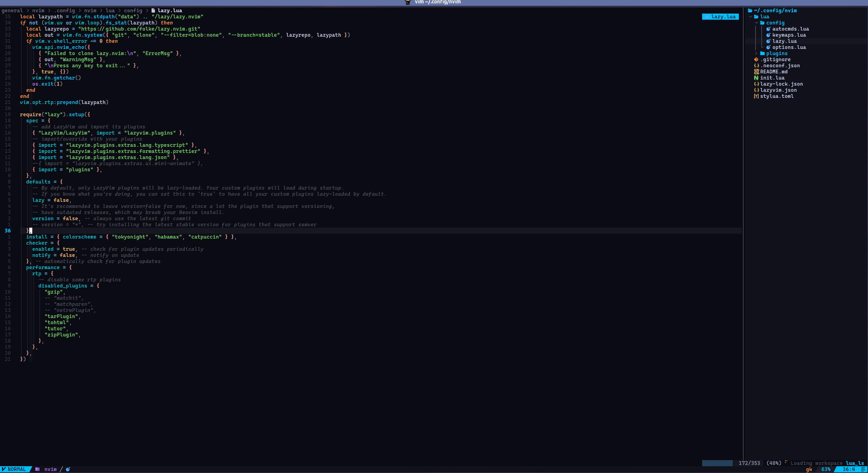Image resolution: width=868 pixels, height=473 pixels.
Task: Open options.lua in the explorer
Action: point(789,47)
